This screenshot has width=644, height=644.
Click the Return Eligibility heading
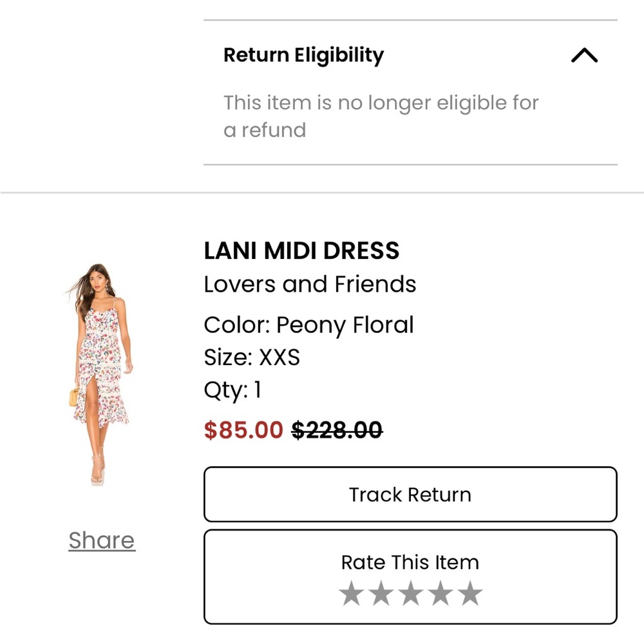303,55
